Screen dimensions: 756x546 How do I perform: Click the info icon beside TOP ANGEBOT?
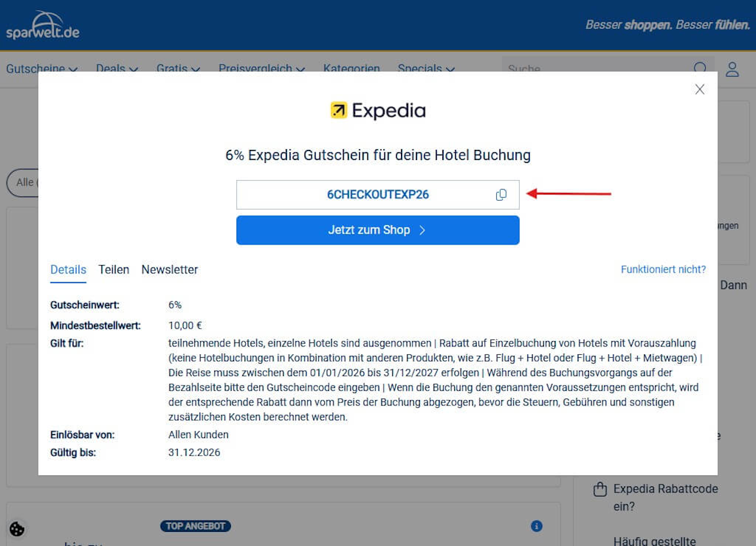point(536,526)
